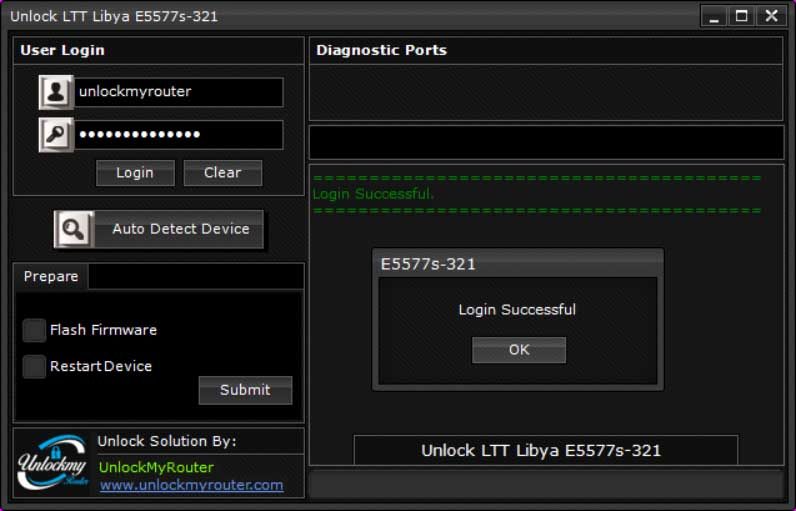Click the UnlockMyRouter padlock logo
The height and width of the screenshot is (511, 796).
(52, 464)
